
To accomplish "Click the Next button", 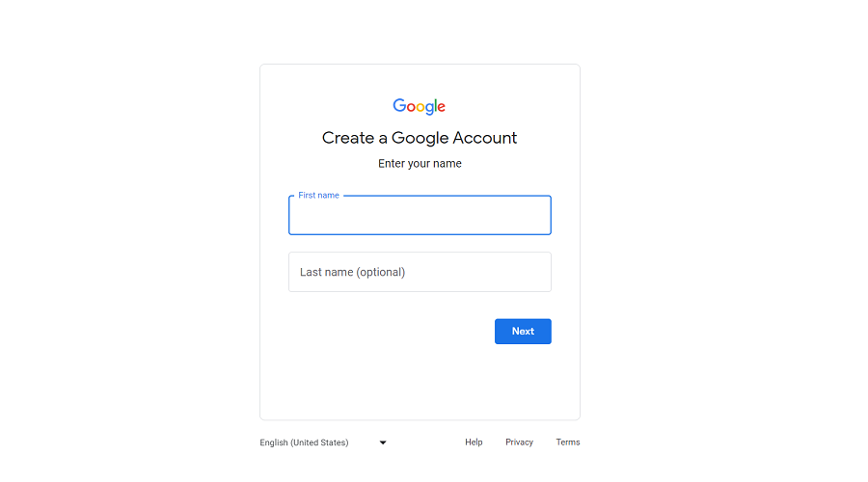I will point(523,331).
